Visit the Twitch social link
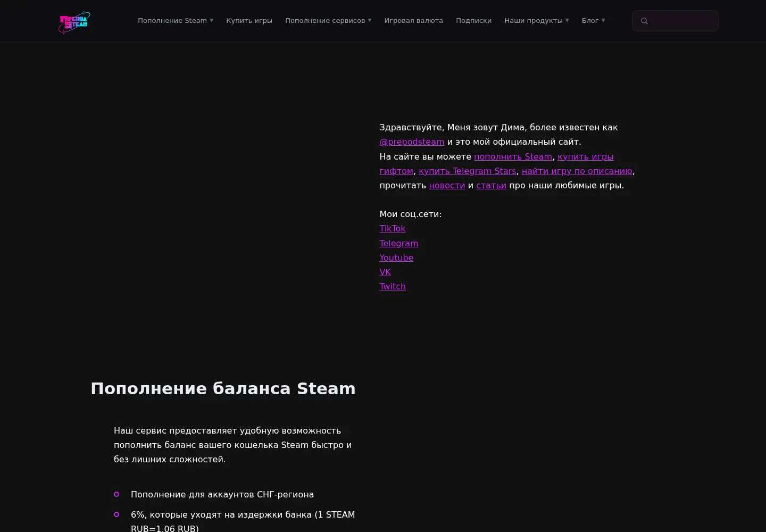The image size is (766, 532). click(393, 286)
